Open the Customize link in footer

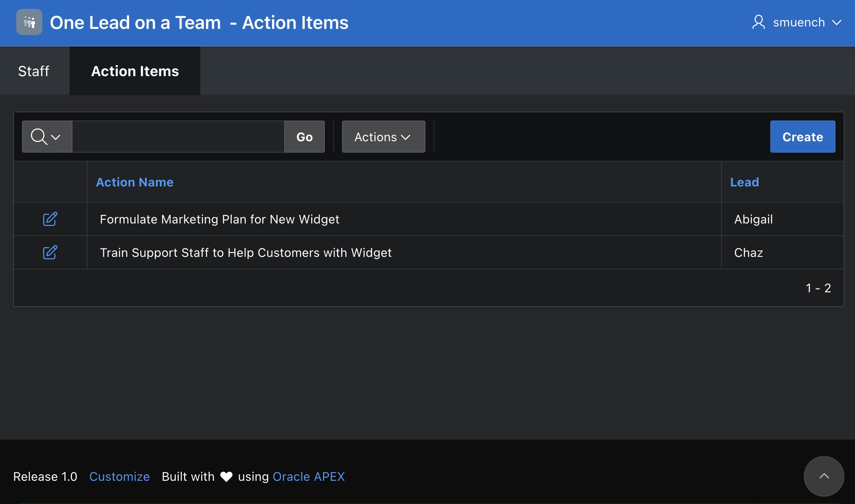119,476
